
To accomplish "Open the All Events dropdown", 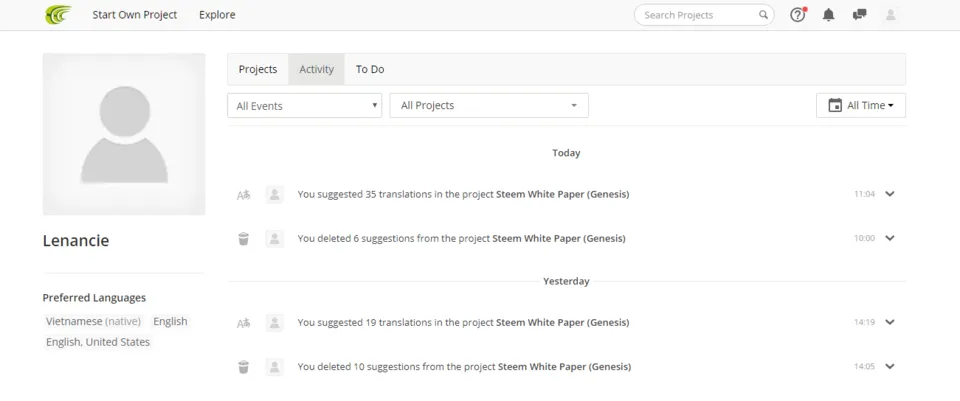I will [x=304, y=105].
